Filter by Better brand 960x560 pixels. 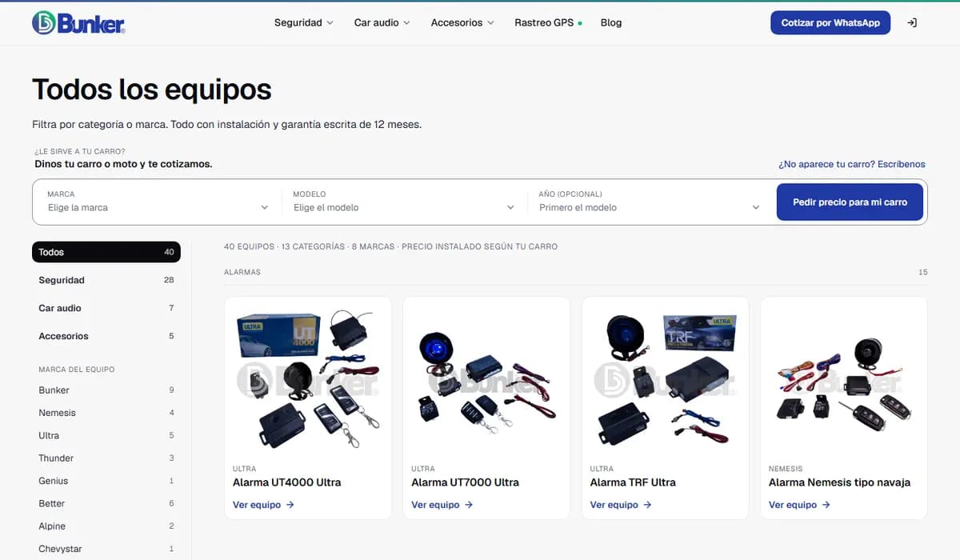coord(106,503)
